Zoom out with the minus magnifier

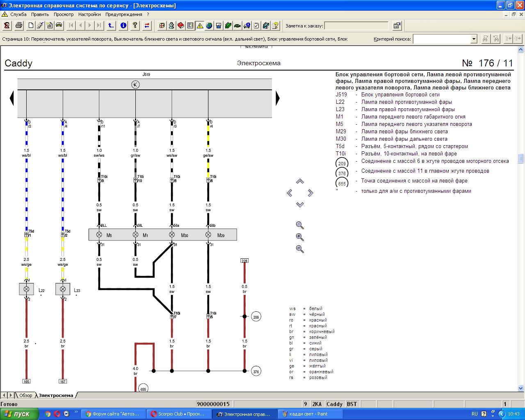point(300,249)
